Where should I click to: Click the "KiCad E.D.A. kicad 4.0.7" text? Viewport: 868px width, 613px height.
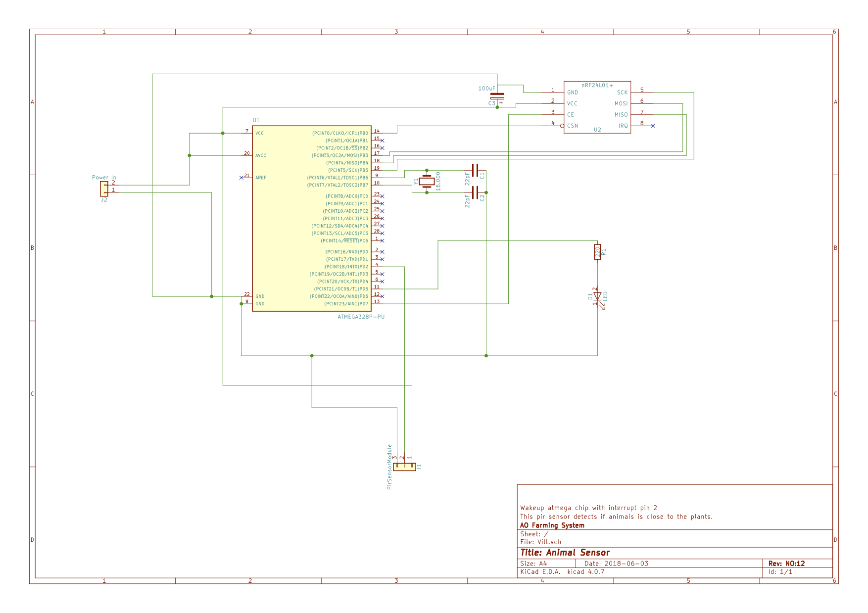pos(562,572)
